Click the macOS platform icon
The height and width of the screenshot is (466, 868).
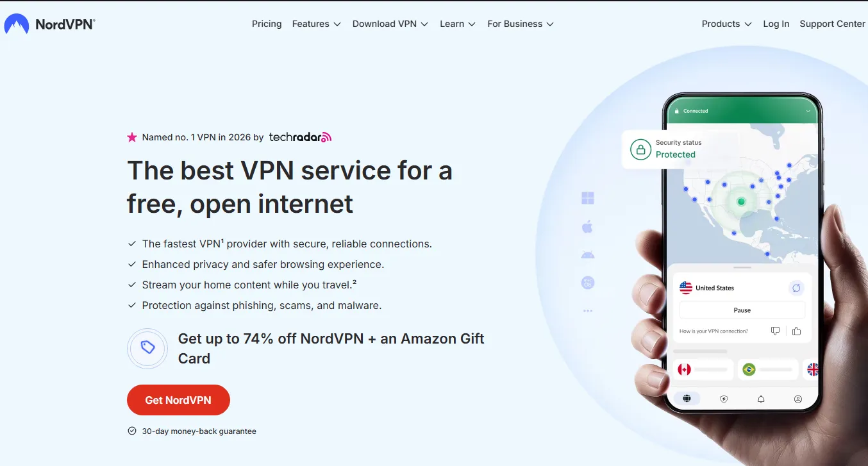tap(588, 282)
